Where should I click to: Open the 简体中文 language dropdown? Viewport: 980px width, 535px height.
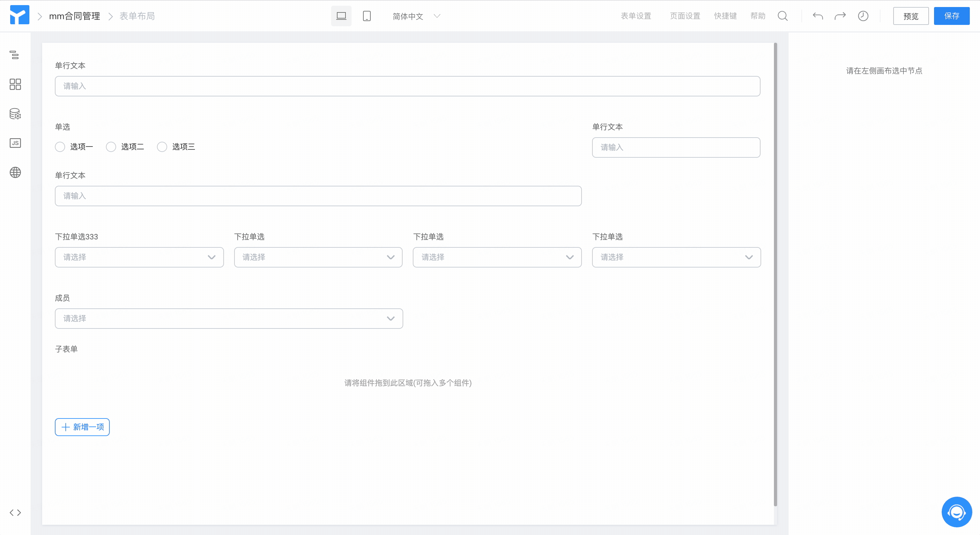click(416, 16)
